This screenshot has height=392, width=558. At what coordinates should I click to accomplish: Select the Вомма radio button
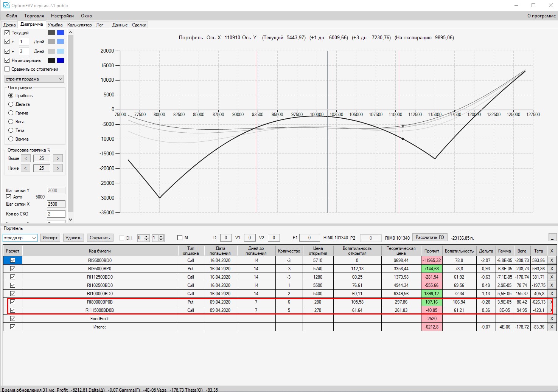coord(11,139)
